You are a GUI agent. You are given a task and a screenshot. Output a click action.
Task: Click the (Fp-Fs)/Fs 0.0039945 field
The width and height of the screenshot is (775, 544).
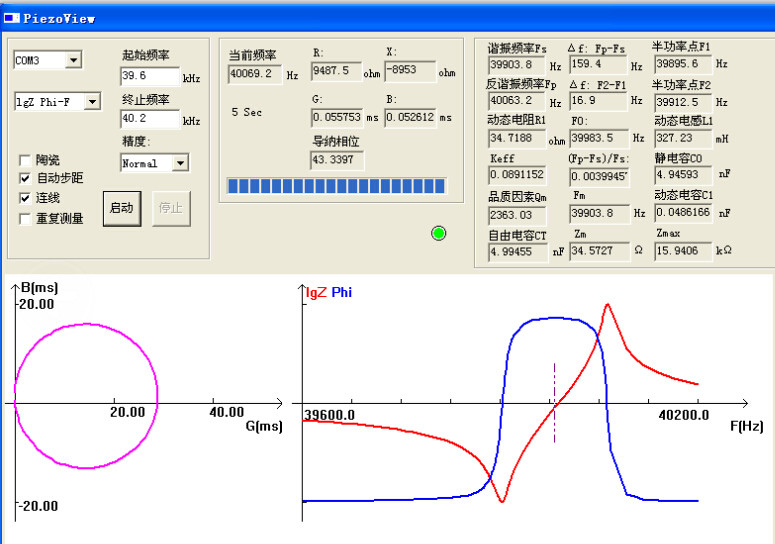(600, 177)
